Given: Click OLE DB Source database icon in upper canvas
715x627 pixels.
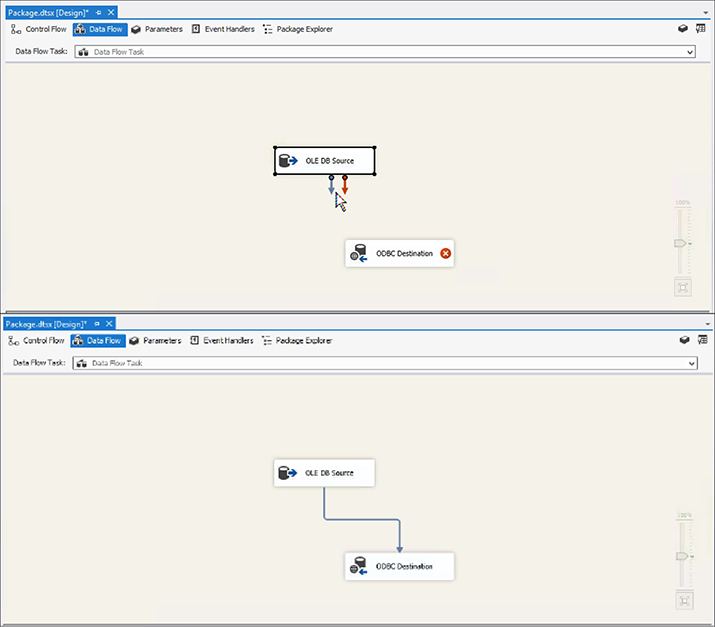Looking at the screenshot, I should (288, 161).
